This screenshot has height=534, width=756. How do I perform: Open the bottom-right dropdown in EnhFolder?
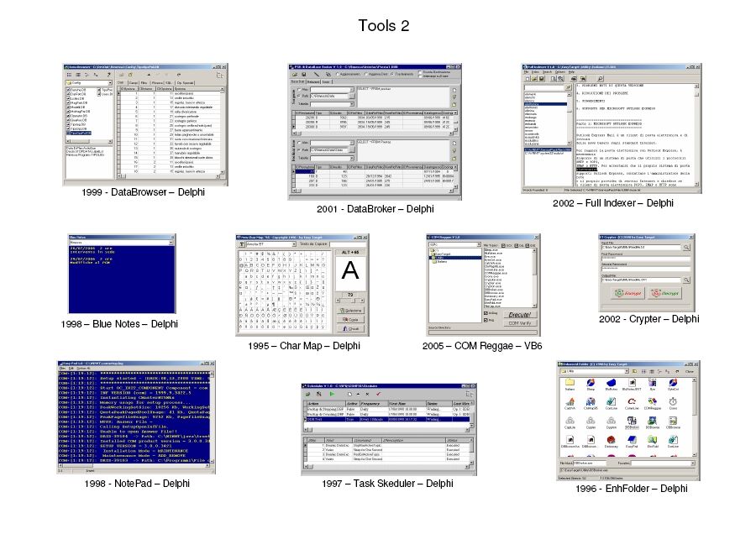(x=693, y=463)
